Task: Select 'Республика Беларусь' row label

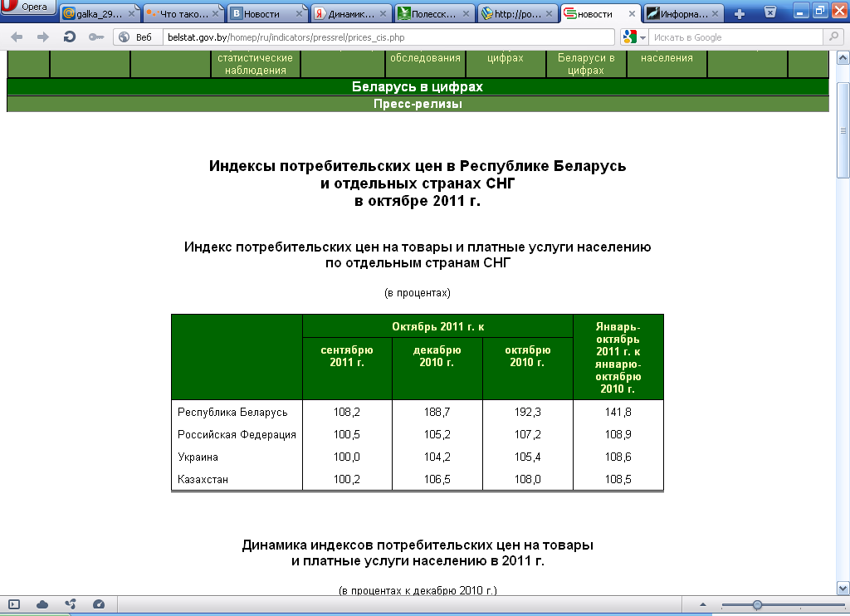Action: 232,412
